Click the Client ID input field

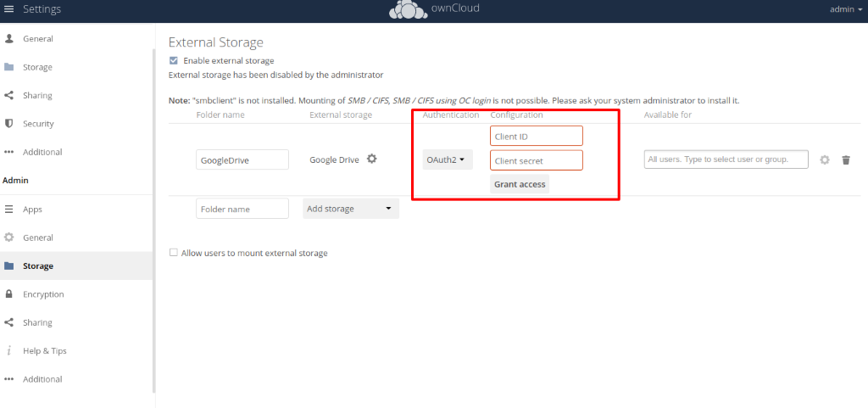(536, 136)
